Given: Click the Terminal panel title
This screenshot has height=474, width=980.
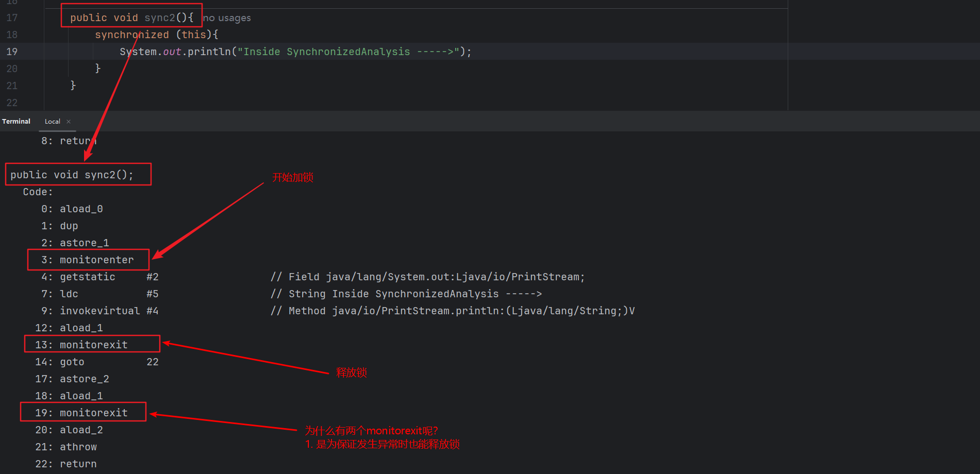Looking at the screenshot, I should pos(16,122).
